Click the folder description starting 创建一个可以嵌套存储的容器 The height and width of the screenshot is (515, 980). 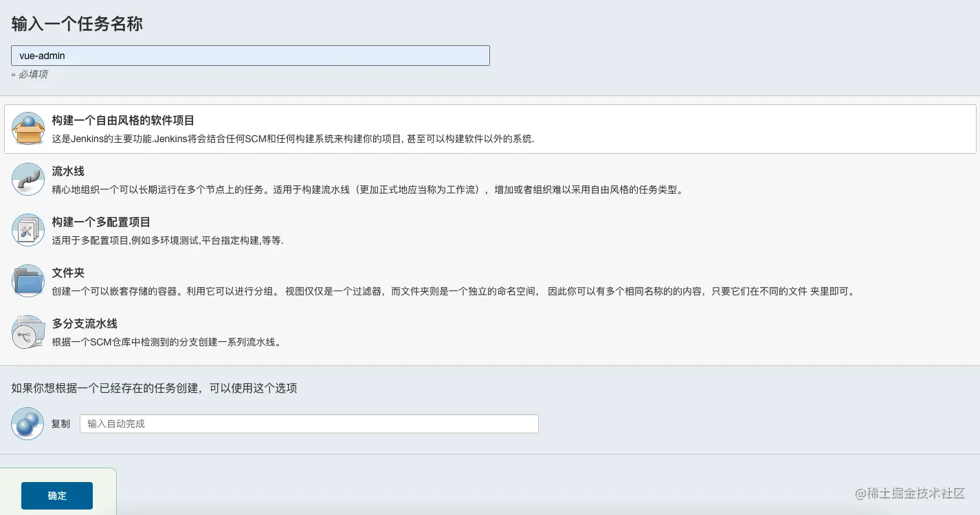click(454, 291)
